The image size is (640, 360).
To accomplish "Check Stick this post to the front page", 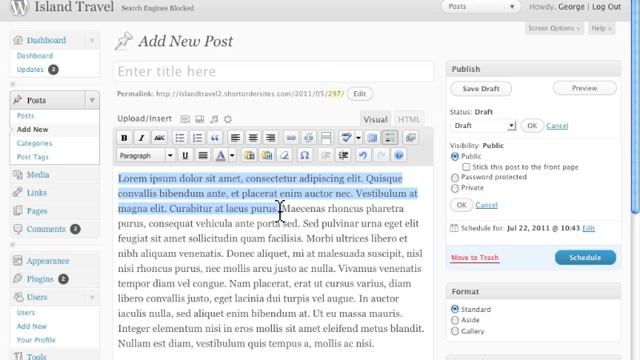I will pyautogui.click(x=466, y=167).
